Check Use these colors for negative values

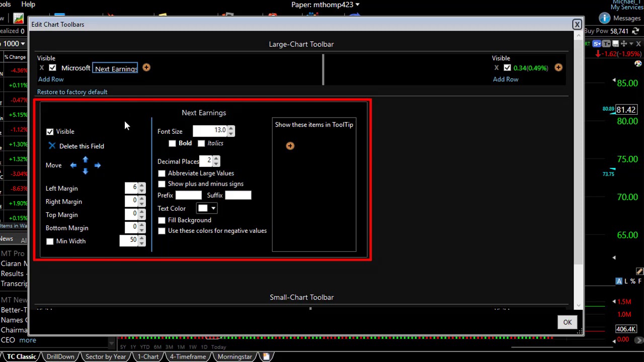[162, 231]
